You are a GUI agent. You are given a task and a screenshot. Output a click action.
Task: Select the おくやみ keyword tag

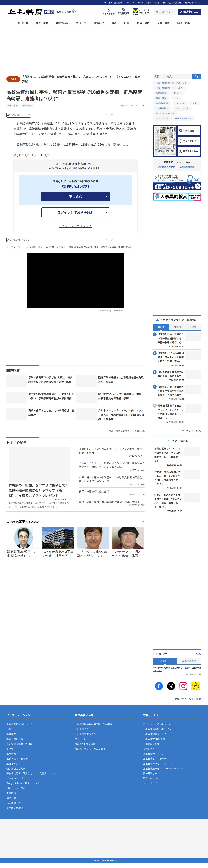tap(180, 104)
